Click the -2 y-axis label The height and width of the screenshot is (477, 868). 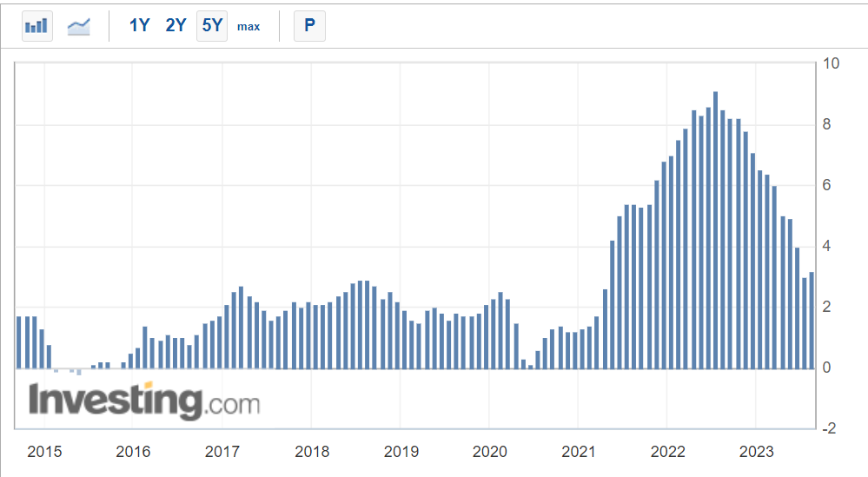coord(829,428)
